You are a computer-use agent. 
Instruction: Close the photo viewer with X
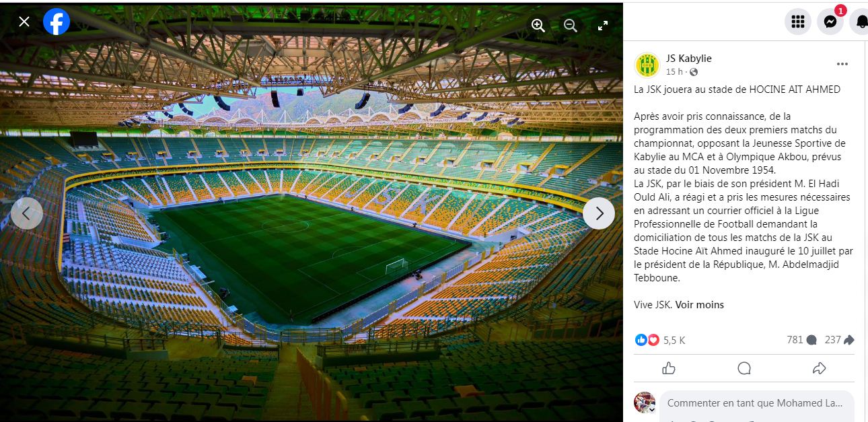[24, 22]
